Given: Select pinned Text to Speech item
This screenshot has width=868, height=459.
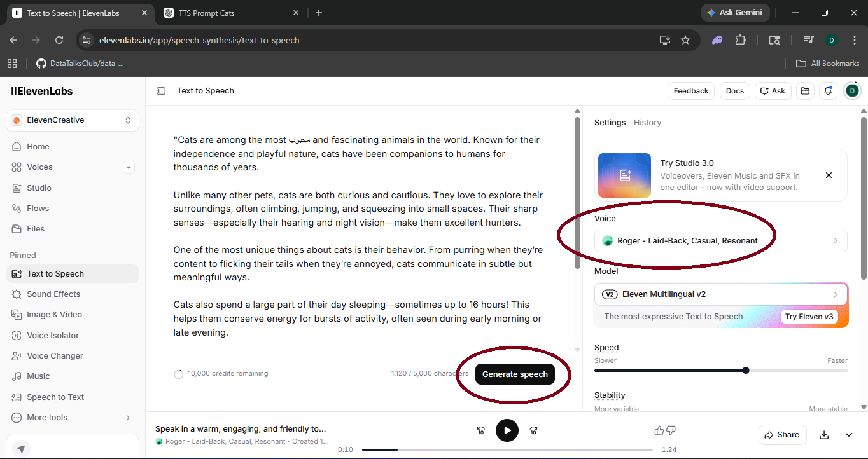Looking at the screenshot, I should (x=72, y=273).
